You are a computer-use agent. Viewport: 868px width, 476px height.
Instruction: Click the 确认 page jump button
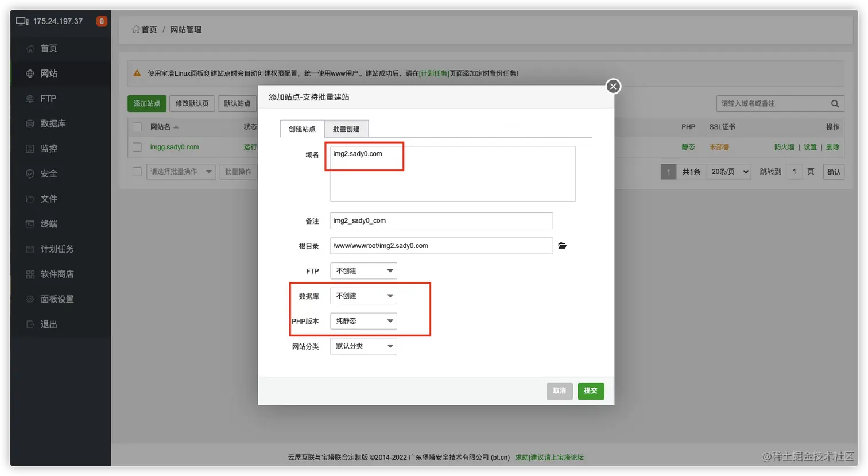point(834,172)
